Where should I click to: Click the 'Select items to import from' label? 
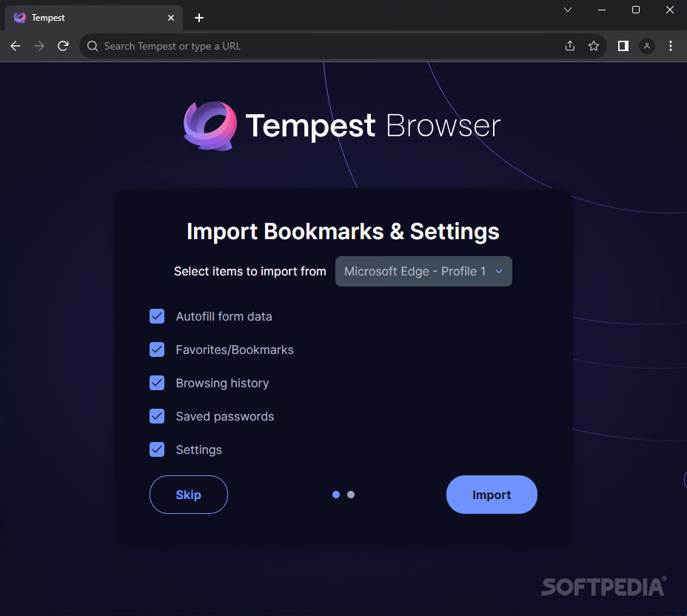click(x=249, y=272)
